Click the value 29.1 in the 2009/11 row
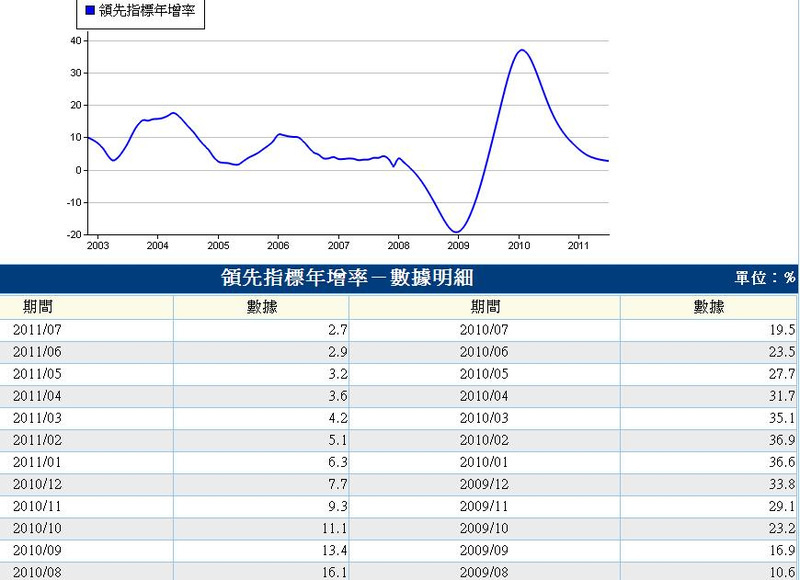Screen dimensions: 800x580 click(x=782, y=506)
